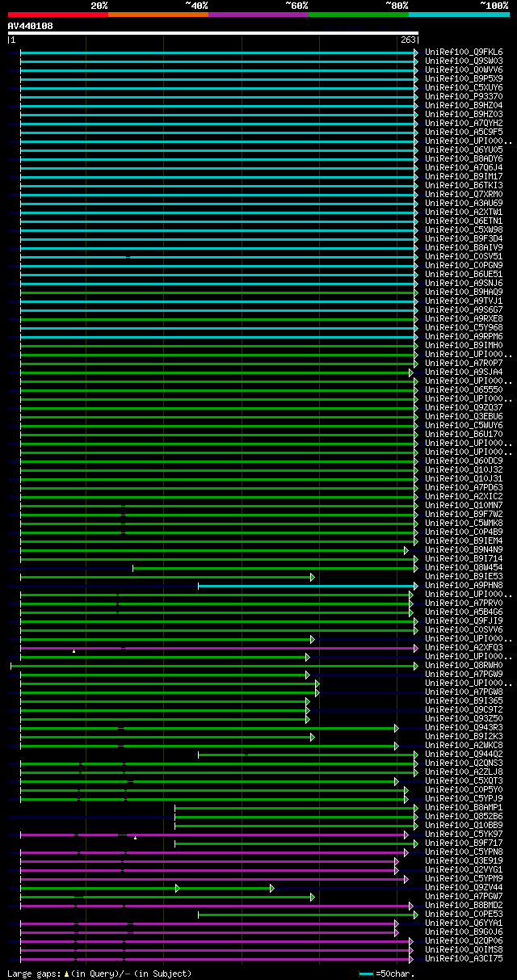Click hit label UniRef100_C0PGN9
The width and height of the screenshot is (517, 980).
coord(464,265)
